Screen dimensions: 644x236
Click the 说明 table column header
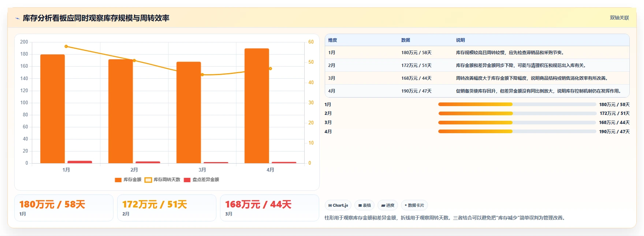click(460, 40)
